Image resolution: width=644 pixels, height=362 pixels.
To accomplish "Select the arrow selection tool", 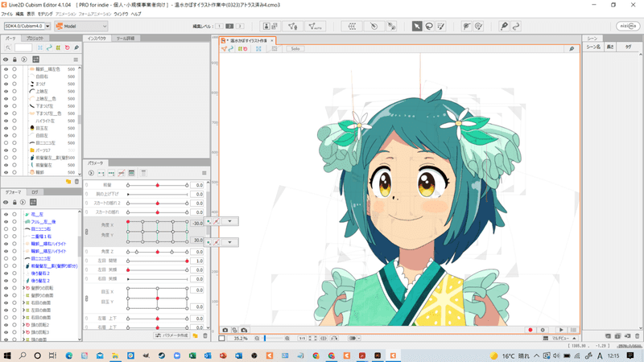I will click(417, 27).
